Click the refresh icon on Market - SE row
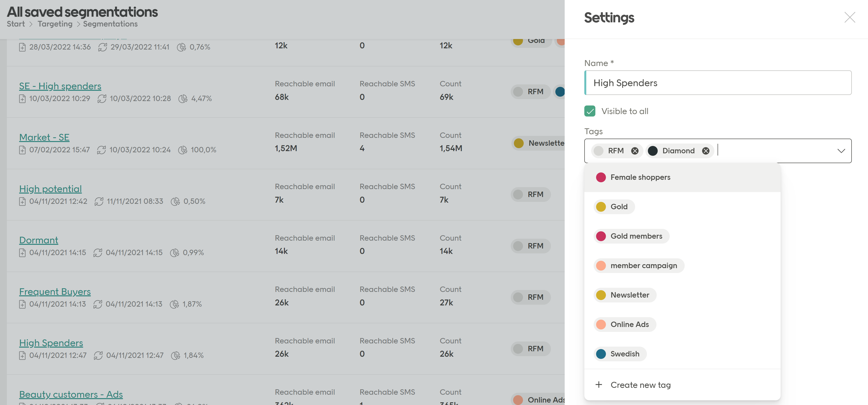868x405 pixels. point(101,150)
